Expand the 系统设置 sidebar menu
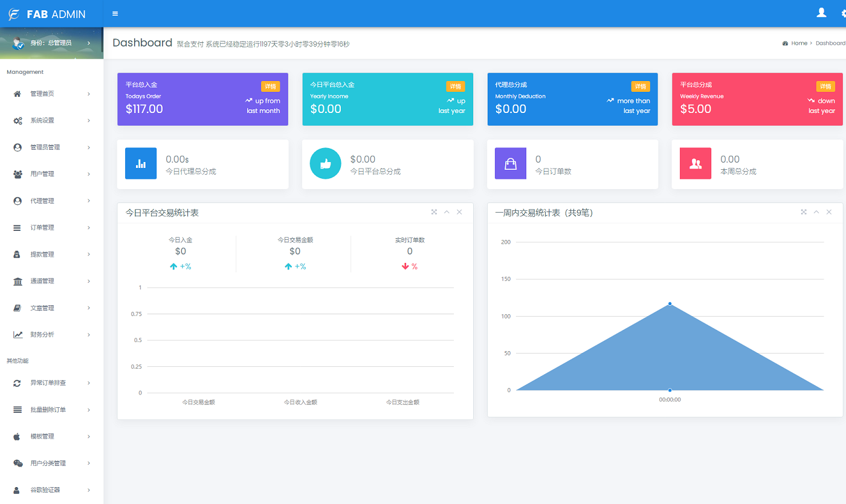The height and width of the screenshot is (504, 846). tap(51, 121)
